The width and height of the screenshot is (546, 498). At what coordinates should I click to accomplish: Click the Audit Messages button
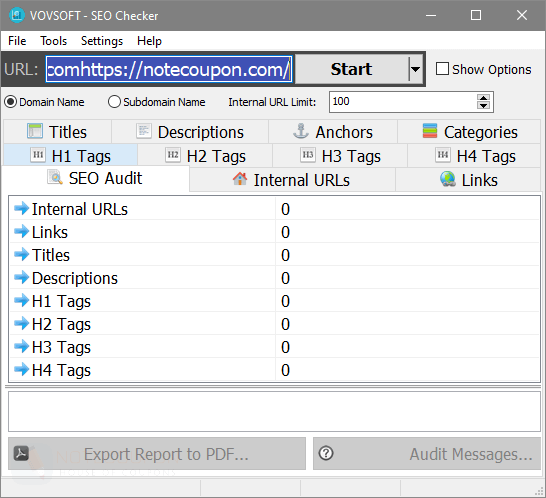[x=427, y=454]
